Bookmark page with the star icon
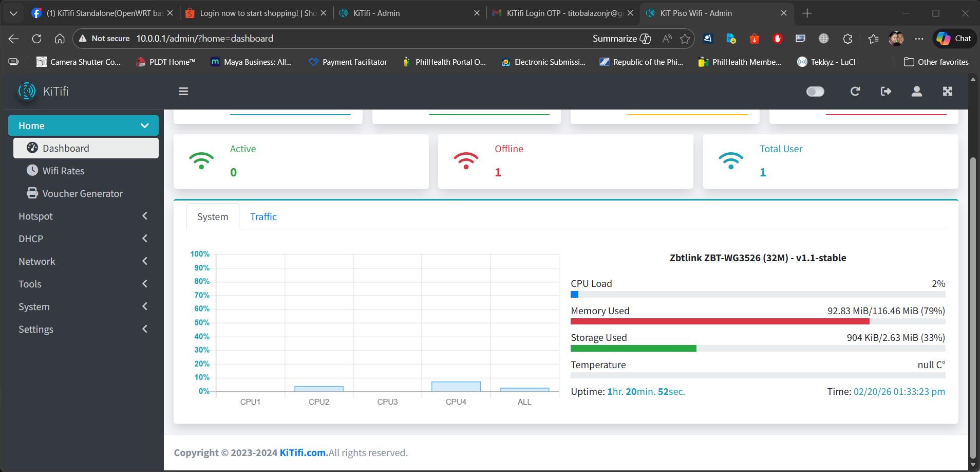 pos(685,39)
